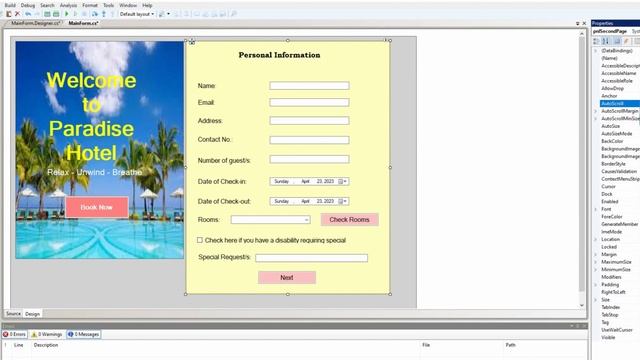Run the project with the green play icon

(x=67, y=14)
